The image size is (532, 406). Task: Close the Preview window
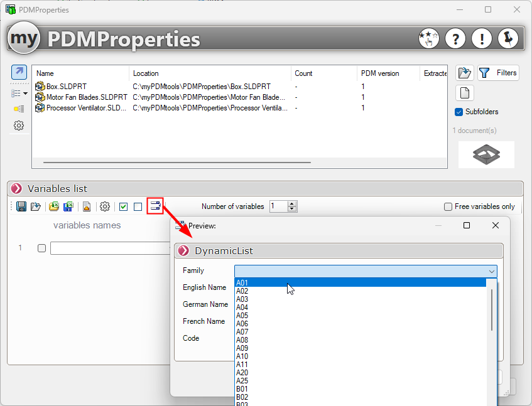click(x=496, y=225)
